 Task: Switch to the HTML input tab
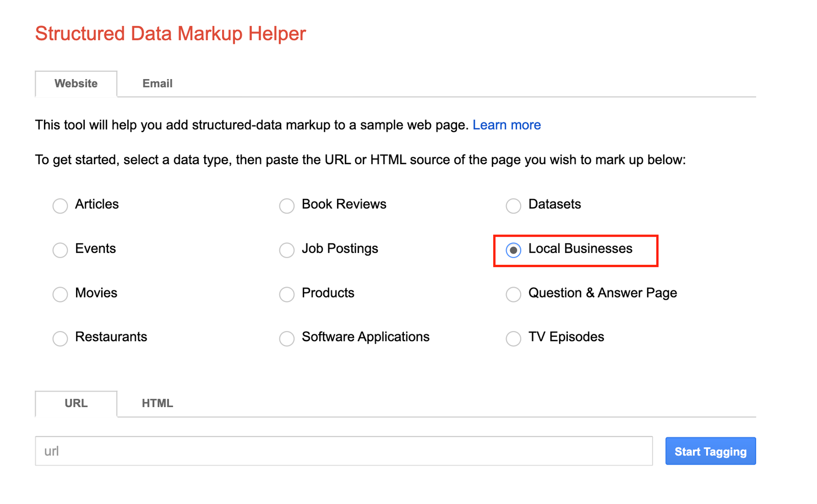click(157, 404)
